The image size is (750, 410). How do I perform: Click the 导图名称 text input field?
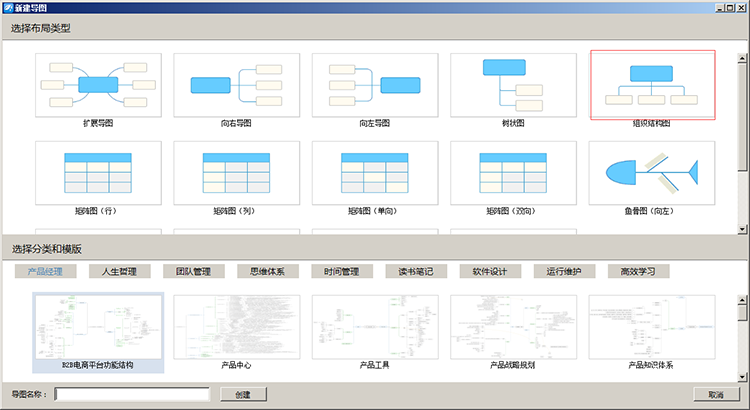point(132,394)
